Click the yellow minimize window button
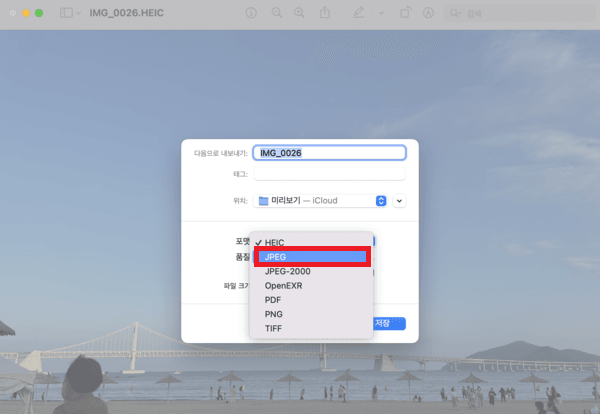The height and width of the screenshot is (414, 600). click(x=26, y=13)
